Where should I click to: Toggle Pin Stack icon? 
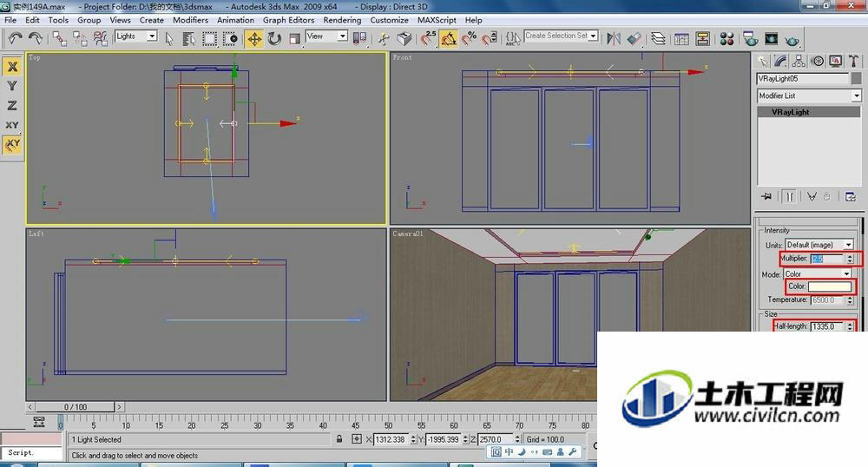click(766, 196)
